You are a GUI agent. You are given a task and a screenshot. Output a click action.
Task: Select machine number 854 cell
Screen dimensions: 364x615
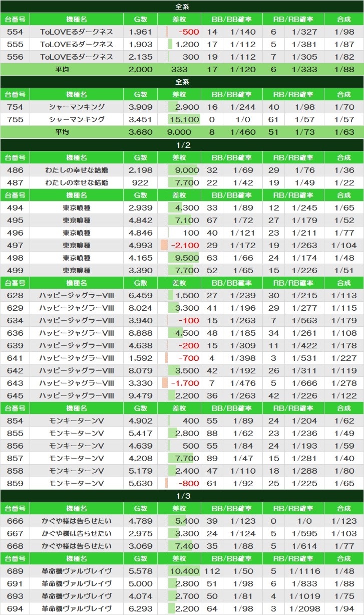15,421
